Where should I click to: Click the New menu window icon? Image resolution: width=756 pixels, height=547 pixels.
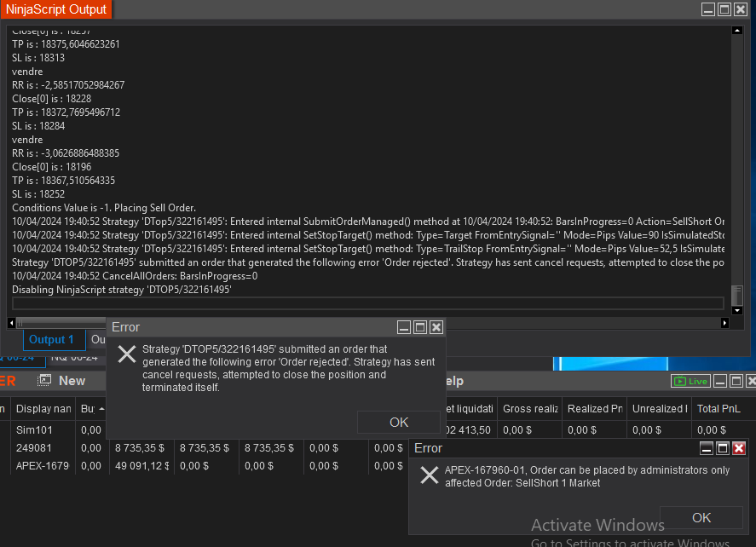44,380
